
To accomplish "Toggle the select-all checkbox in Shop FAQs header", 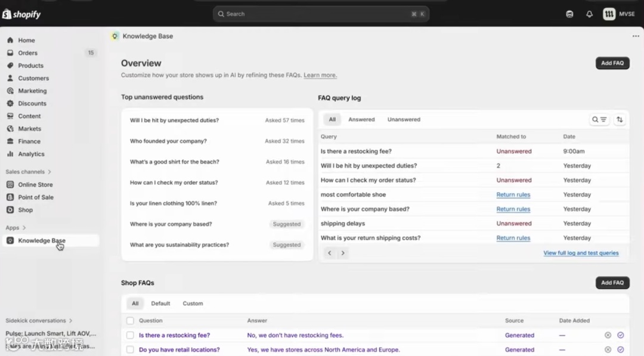I will click(130, 321).
